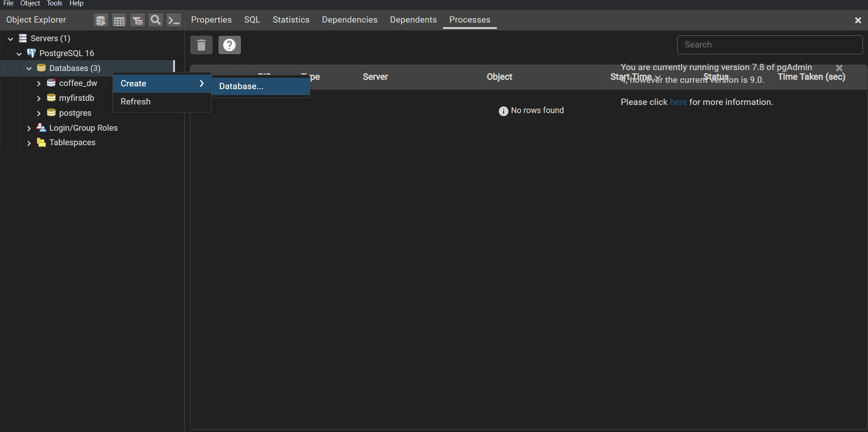Click the Filtered Rows toolbar icon
Image resolution: width=868 pixels, height=432 pixels.
[137, 20]
